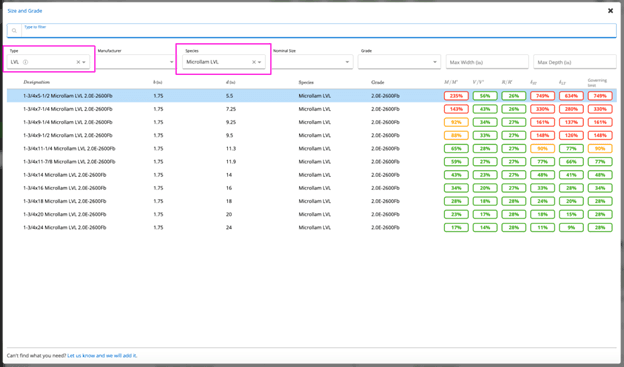Select 1-3/4x7-1/4 Microllam LVL row
Viewport: 624px width, 367px height.
(x=312, y=109)
